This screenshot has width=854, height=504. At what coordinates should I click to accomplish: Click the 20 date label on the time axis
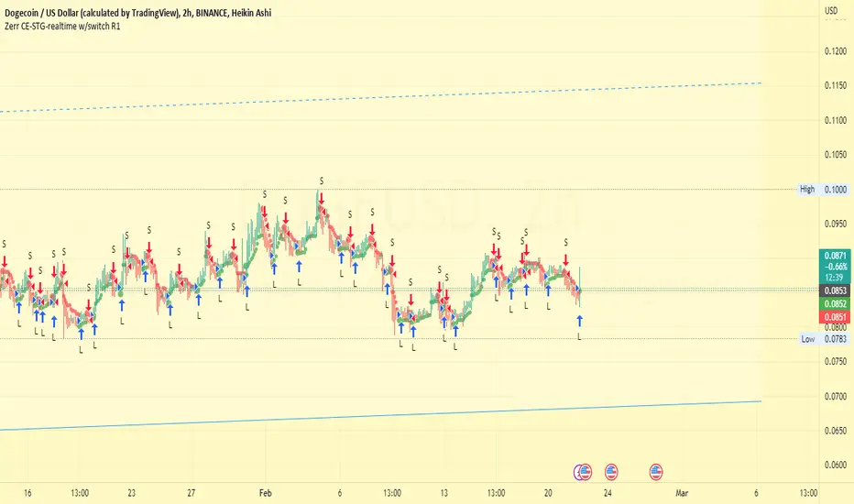tap(548, 493)
